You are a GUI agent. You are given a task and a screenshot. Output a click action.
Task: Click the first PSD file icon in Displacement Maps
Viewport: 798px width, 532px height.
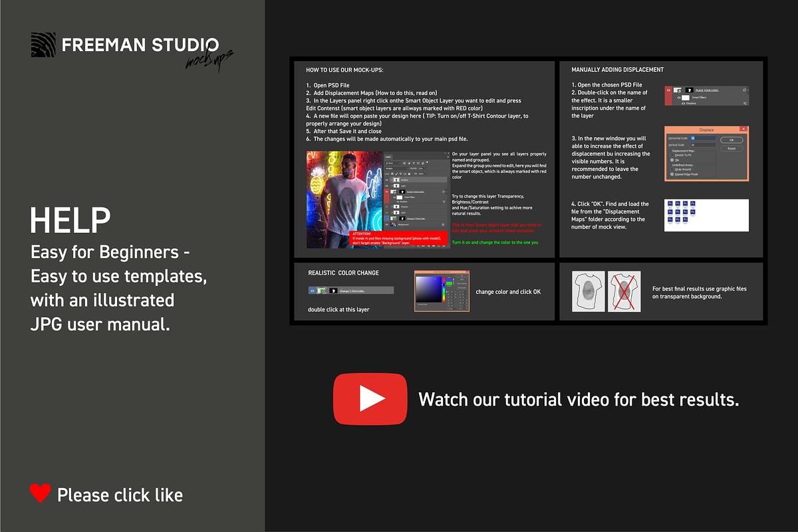670,203
